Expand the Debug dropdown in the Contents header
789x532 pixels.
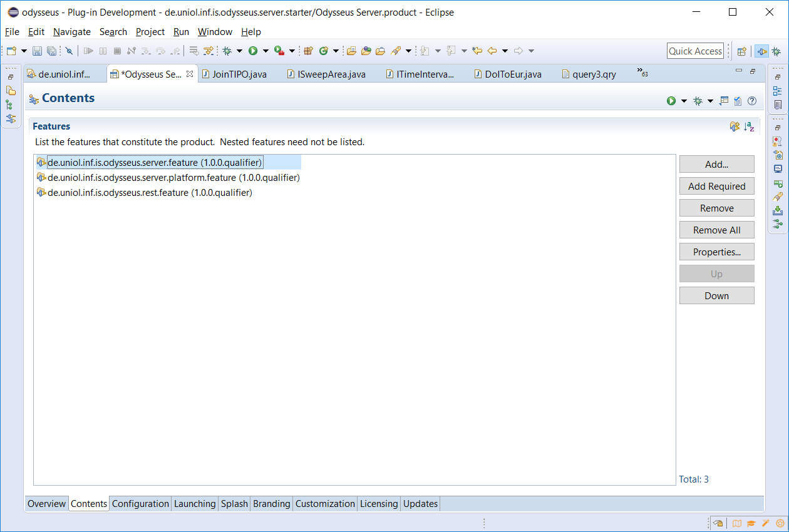pos(710,101)
